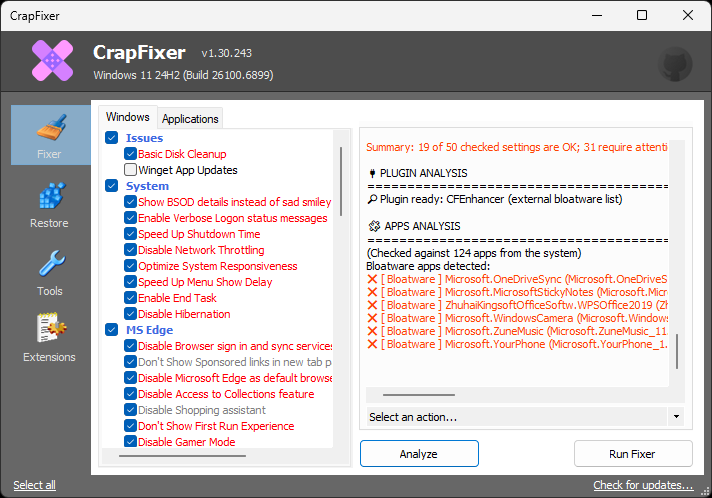
Task: Uncheck Disable Browser sign in and sync
Action: coord(130,346)
